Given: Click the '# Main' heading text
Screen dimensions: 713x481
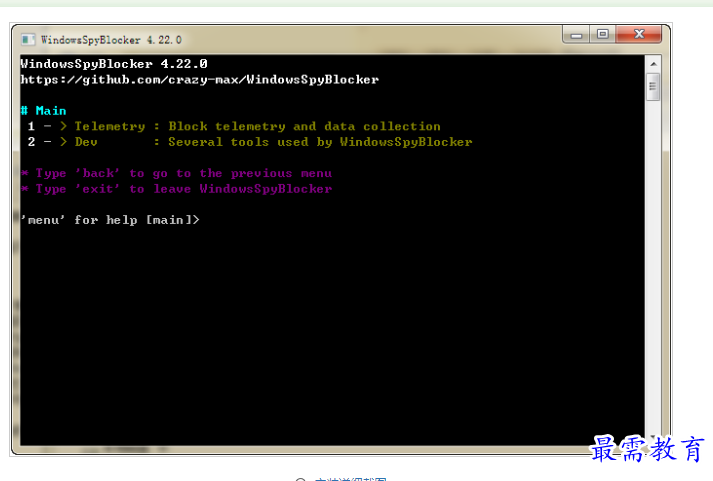Looking at the screenshot, I should pos(44,110).
